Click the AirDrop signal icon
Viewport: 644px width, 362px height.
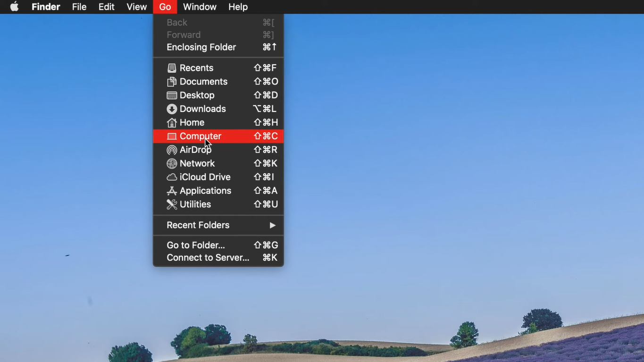pos(172,150)
